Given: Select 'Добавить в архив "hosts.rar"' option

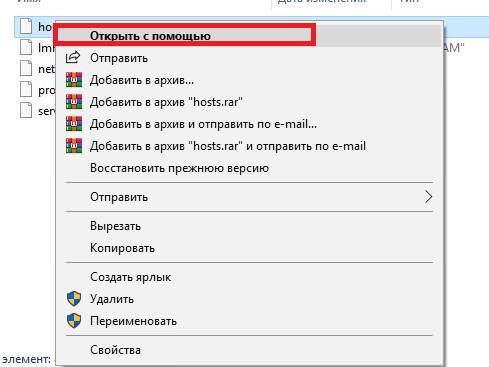Looking at the screenshot, I should [250, 102].
